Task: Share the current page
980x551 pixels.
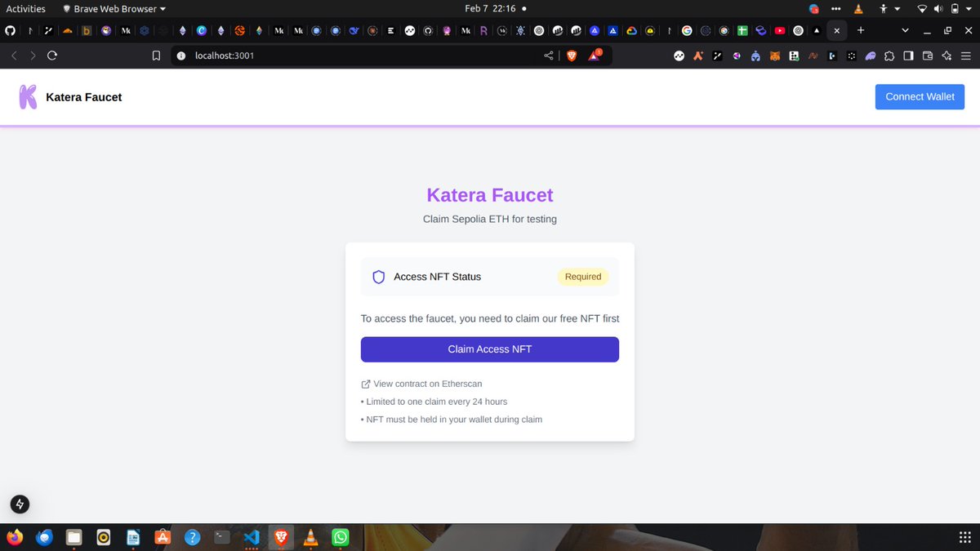Action: pos(548,56)
